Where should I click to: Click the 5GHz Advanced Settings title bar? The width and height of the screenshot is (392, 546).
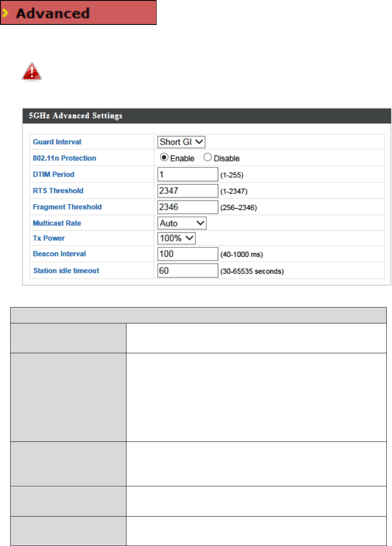point(207,116)
